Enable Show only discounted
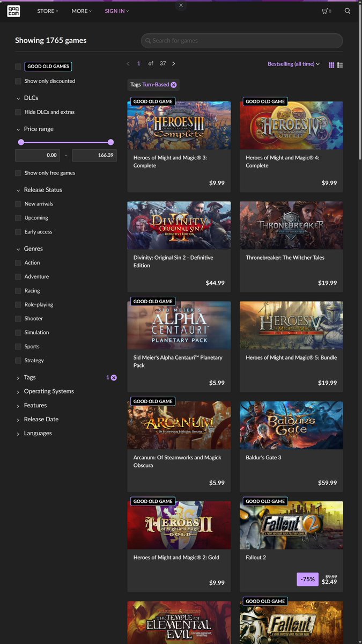This screenshot has width=362, height=644. (x=18, y=81)
